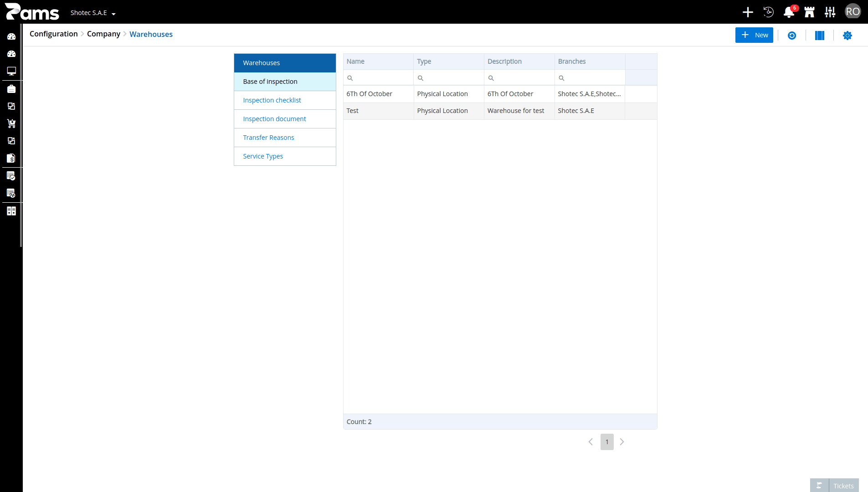Screen dimensions: 868x492
Task: Open the Tickets button
Action: [x=834, y=486]
